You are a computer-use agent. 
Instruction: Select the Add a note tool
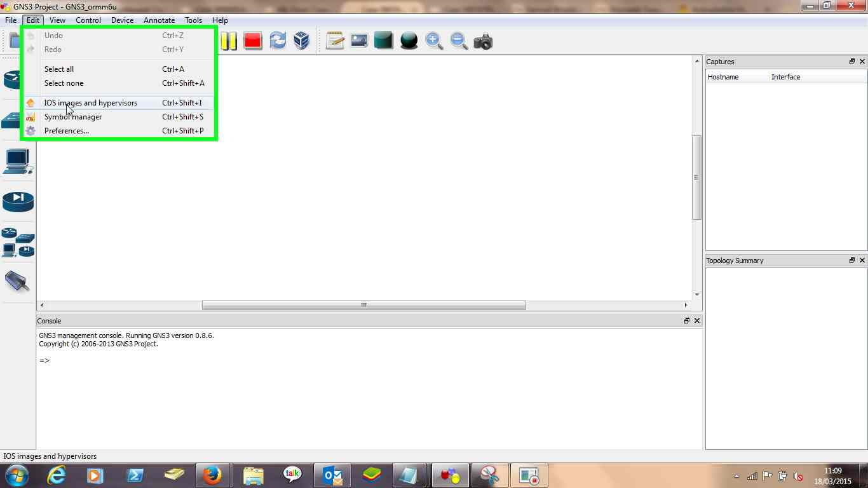335,41
